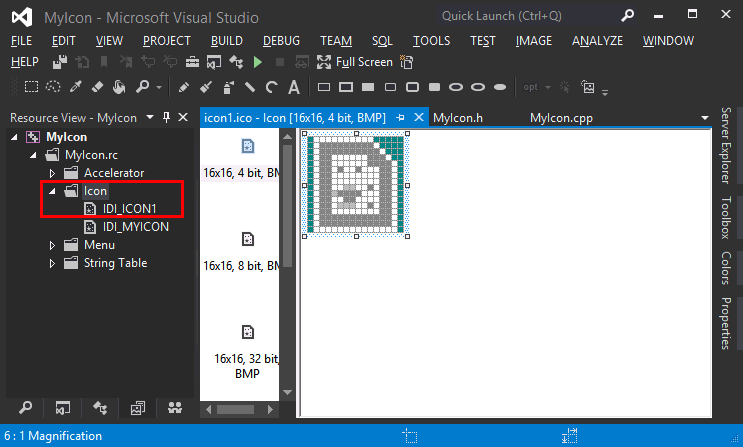Open the Toolbox briefcase icon
Screen dimensions: 743x447
coord(192,62)
